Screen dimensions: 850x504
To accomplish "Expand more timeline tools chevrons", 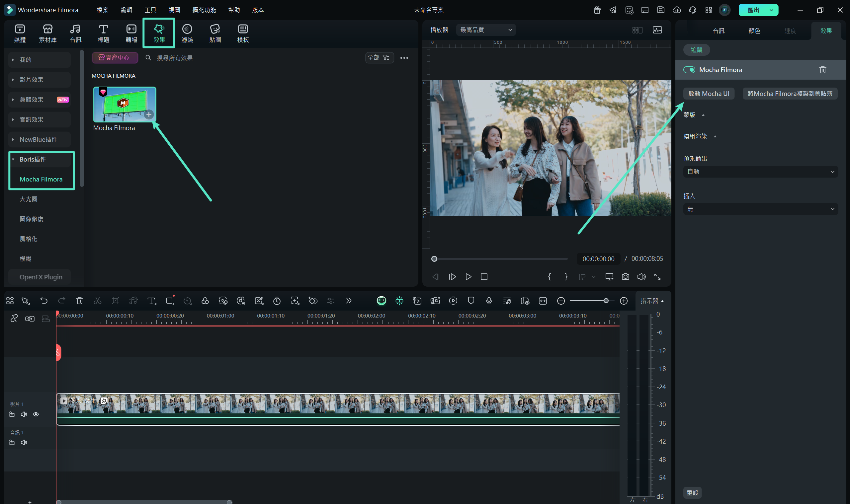I will 348,301.
